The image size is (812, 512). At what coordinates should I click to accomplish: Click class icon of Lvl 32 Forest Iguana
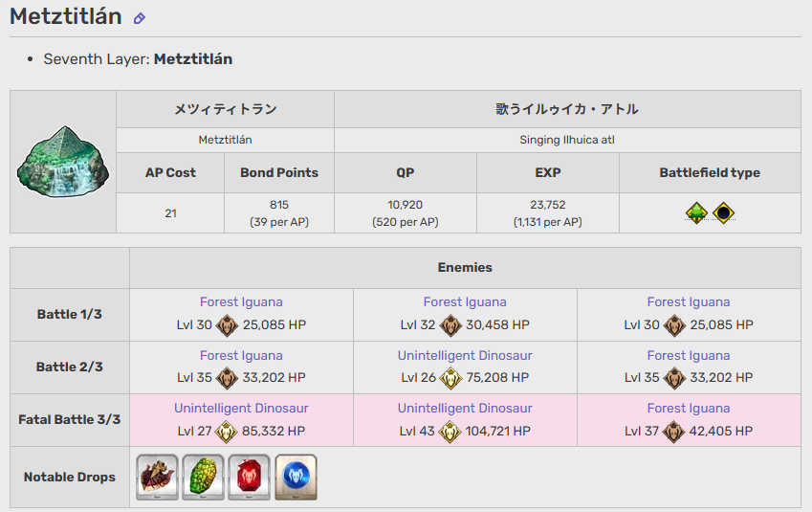450,325
